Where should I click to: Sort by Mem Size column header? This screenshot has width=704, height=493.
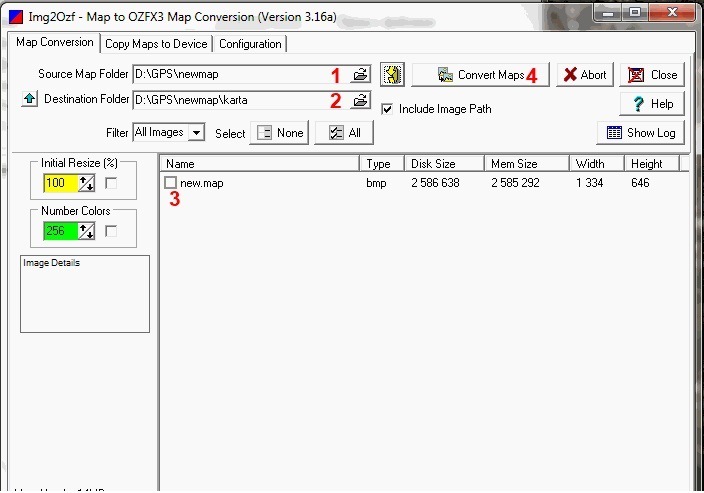click(x=527, y=164)
